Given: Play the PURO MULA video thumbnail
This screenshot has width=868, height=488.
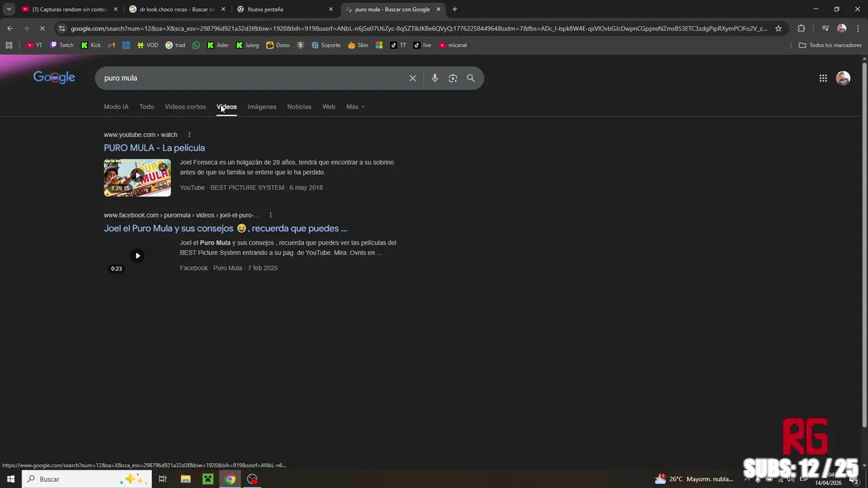Looking at the screenshot, I should point(137,178).
